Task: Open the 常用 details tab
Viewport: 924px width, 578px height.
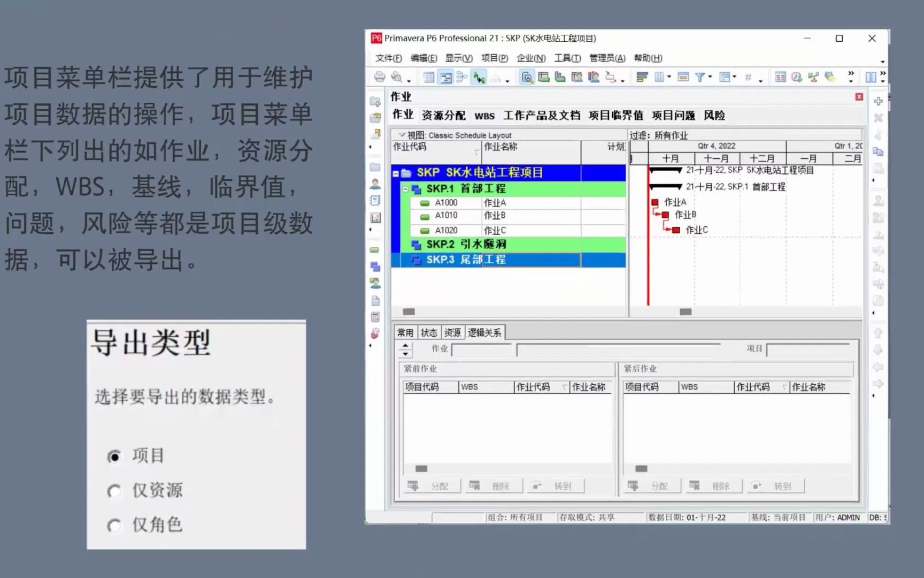Action: [405, 333]
